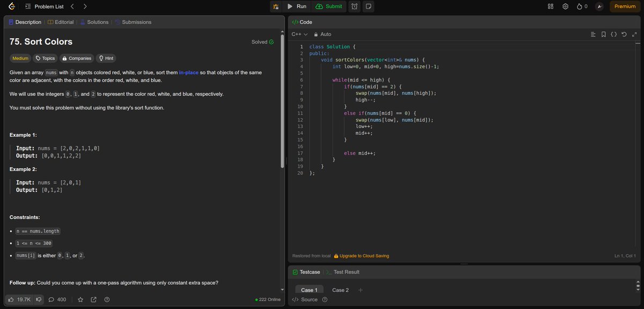This screenshot has width=644, height=309.
Task: Switch to the Test Result tab
Action: 342,272
